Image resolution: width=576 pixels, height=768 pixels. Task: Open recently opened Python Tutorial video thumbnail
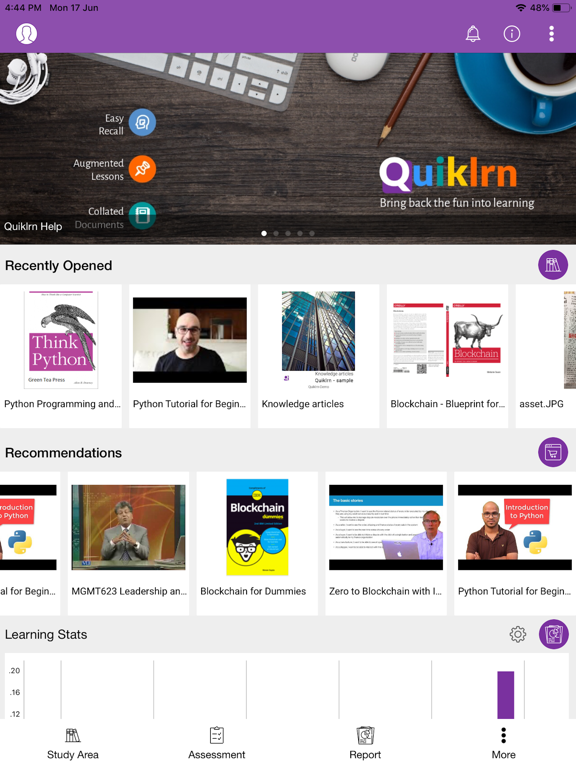click(x=190, y=340)
